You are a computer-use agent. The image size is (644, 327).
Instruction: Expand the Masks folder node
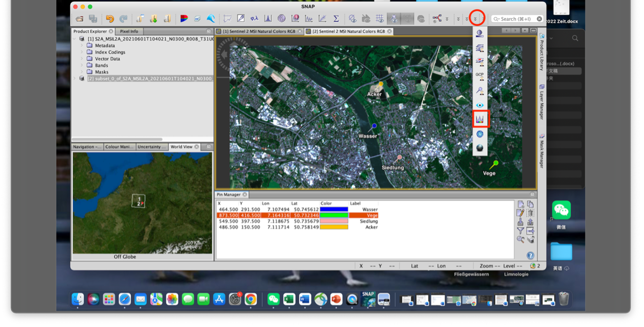point(82,72)
